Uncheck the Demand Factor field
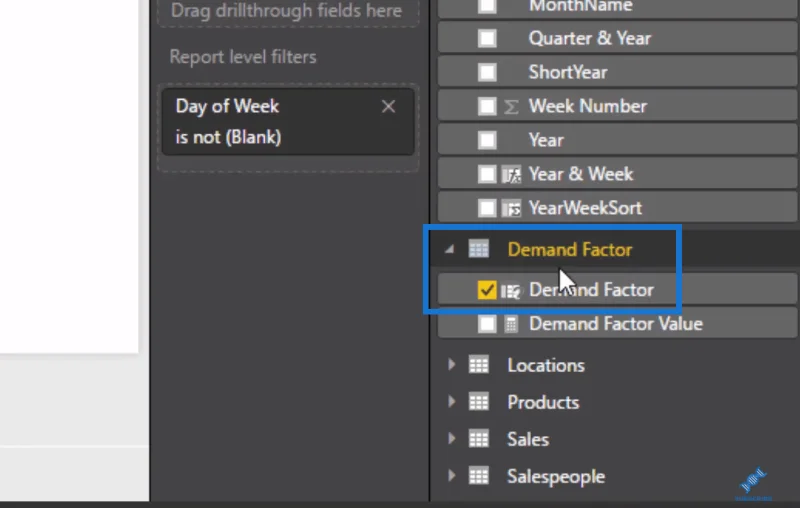This screenshot has width=800, height=508. pyautogui.click(x=487, y=290)
